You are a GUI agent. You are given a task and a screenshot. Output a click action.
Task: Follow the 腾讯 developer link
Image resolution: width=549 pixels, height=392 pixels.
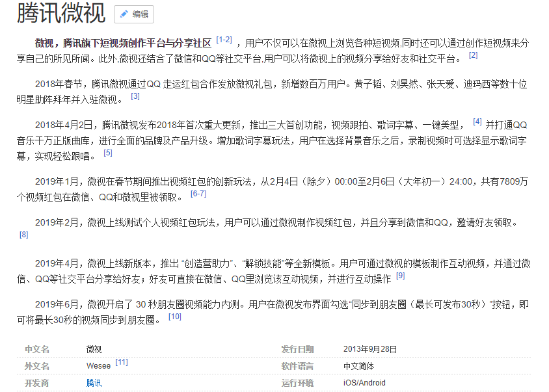tap(94, 383)
